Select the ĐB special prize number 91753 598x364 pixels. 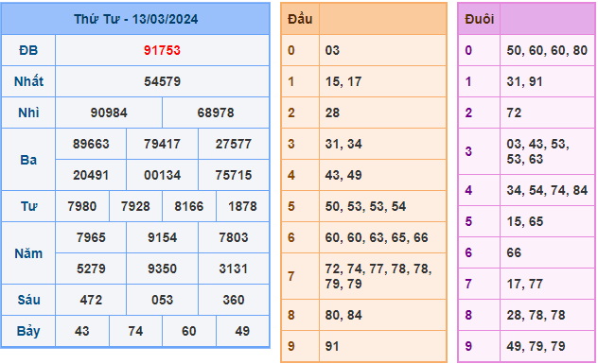click(162, 50)
